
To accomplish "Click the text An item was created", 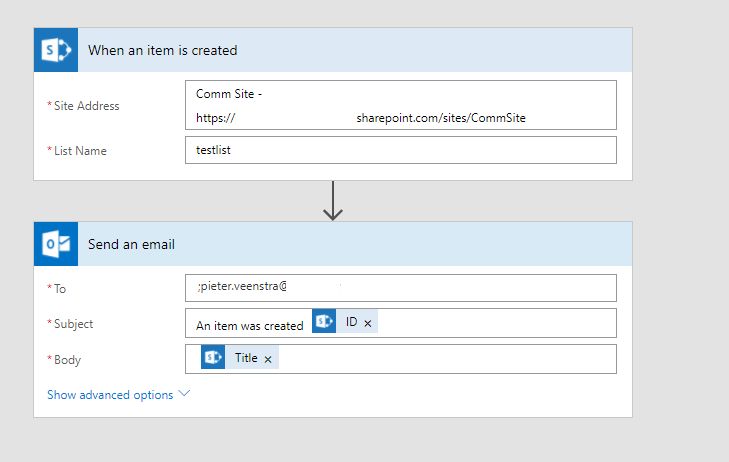I will coord(250,326).
